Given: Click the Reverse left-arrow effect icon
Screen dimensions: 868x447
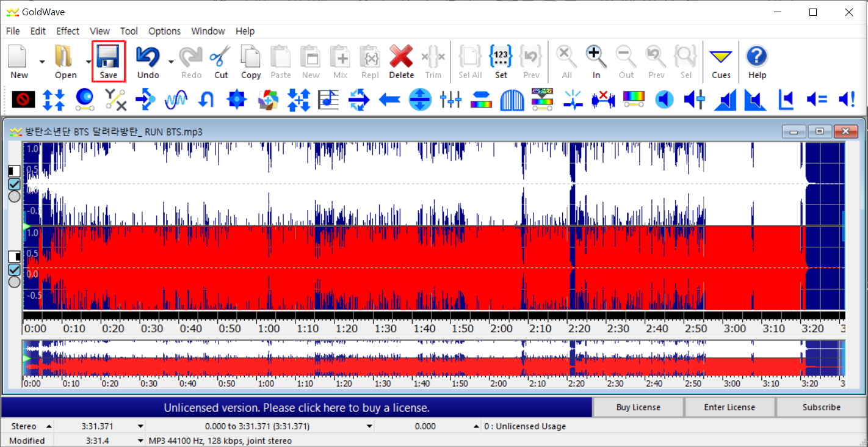Looking at the screenshot, I should point(389,99).
